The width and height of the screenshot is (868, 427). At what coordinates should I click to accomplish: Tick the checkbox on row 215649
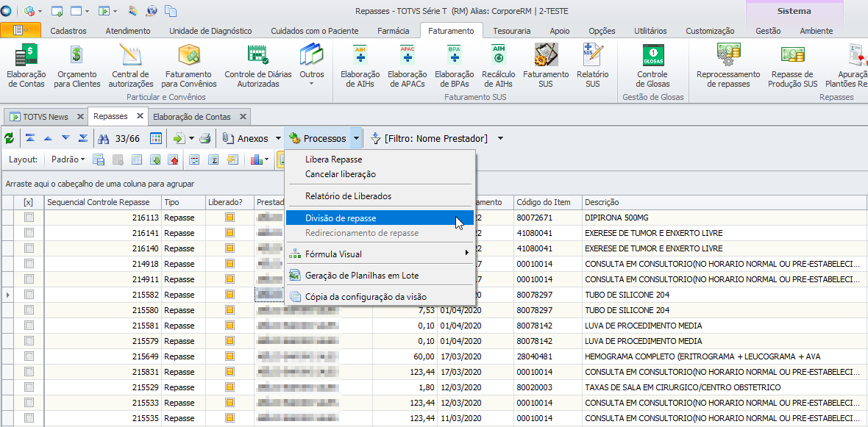click(x=29, y=356)
